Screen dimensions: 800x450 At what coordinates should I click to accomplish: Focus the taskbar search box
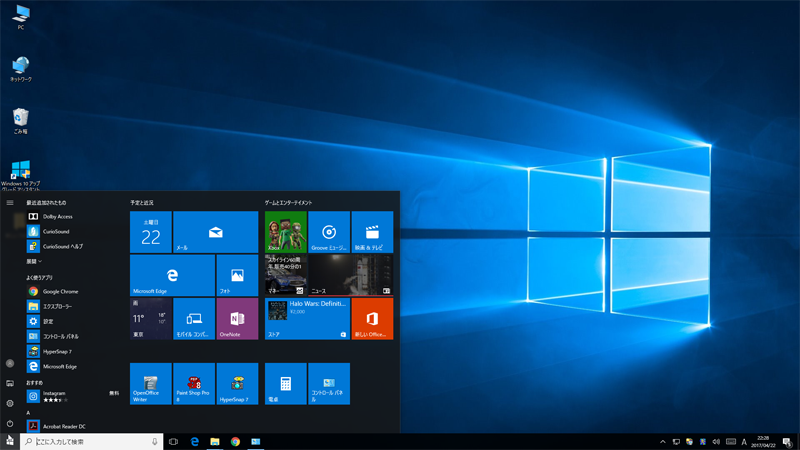click(x=92, y=442)
